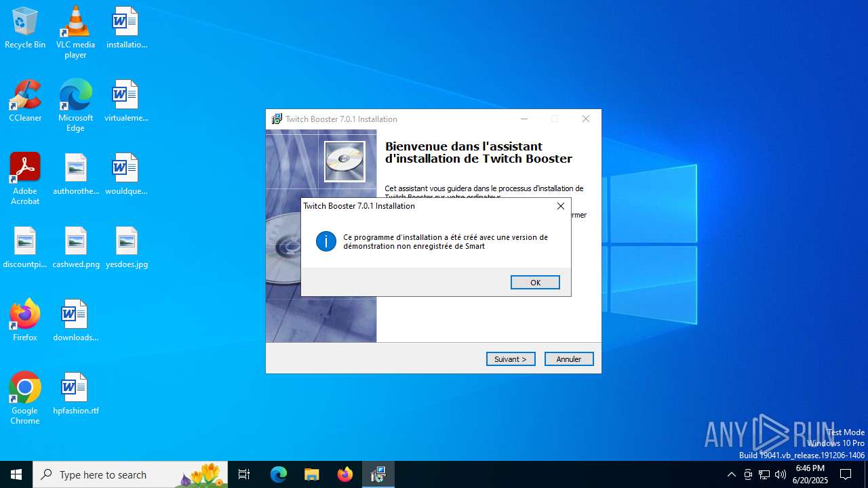Click the Bienvenue dans l'assistant heading
This screenshot has height=488, width=868.
coord(479,152)
